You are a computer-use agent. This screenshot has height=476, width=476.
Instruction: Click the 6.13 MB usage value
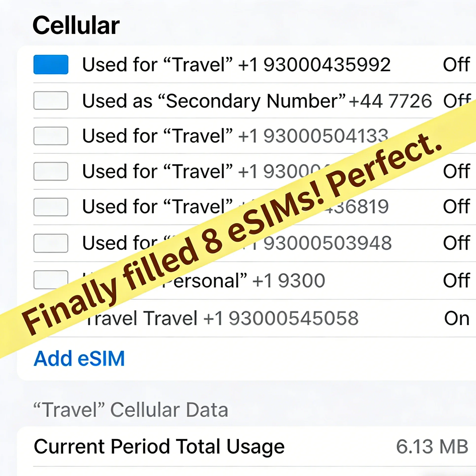[x=432, y=447]
